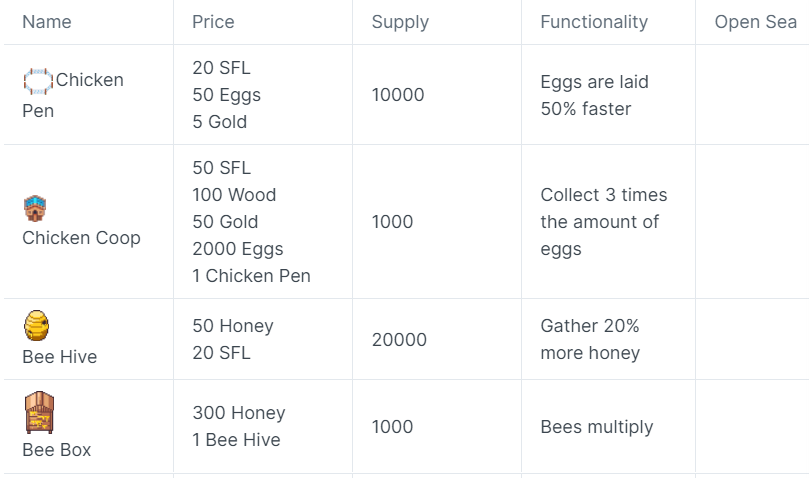Click the 'Bees multiply' functionality text

[597, 427]
